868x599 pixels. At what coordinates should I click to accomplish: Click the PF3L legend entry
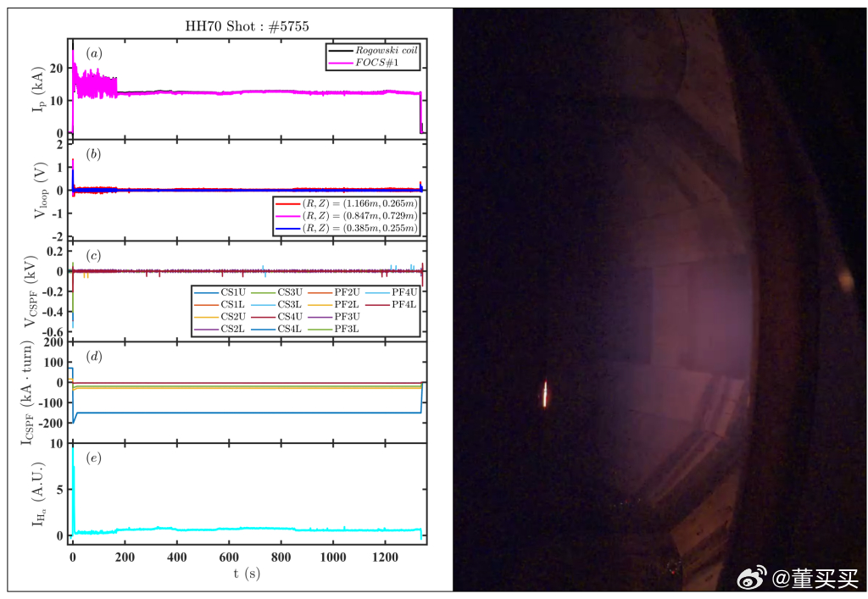coord(334,329)
